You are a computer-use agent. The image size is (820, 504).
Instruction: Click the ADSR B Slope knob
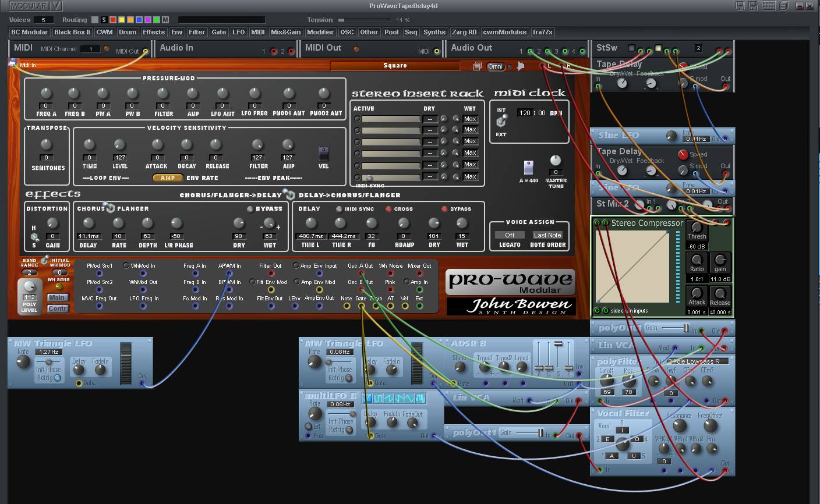point(460,367)
